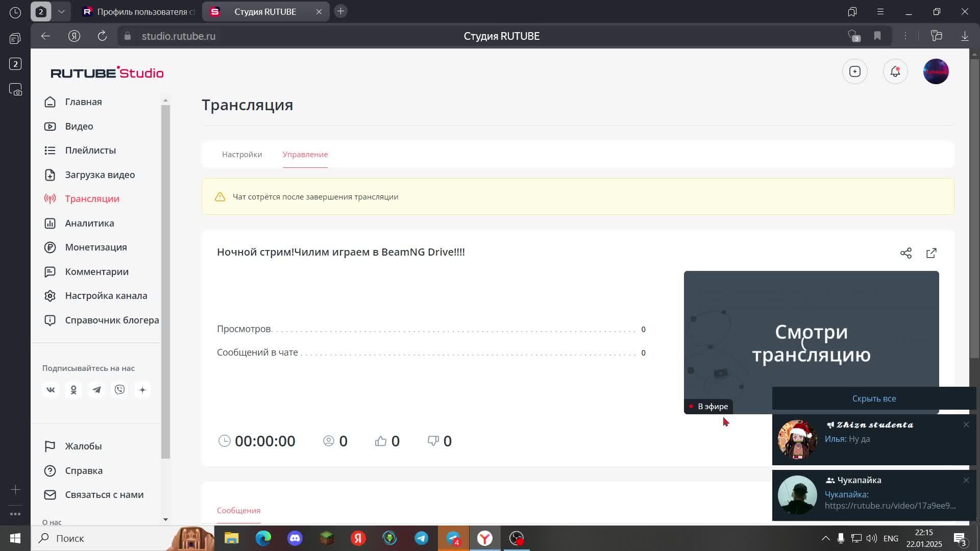Open browser history clock icon

tap(15, 13)
